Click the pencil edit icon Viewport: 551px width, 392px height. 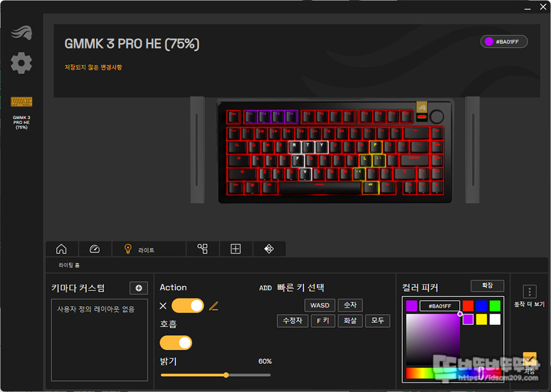coord(214,306)
